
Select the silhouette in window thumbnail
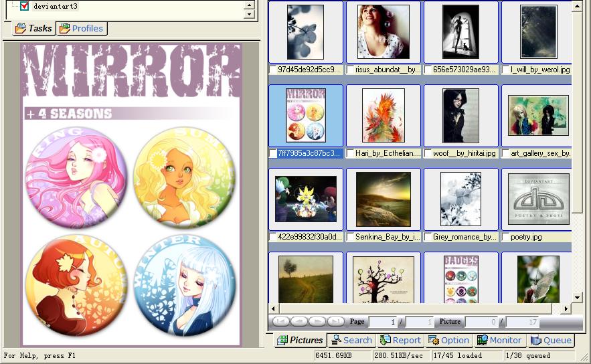pos(460,32)
